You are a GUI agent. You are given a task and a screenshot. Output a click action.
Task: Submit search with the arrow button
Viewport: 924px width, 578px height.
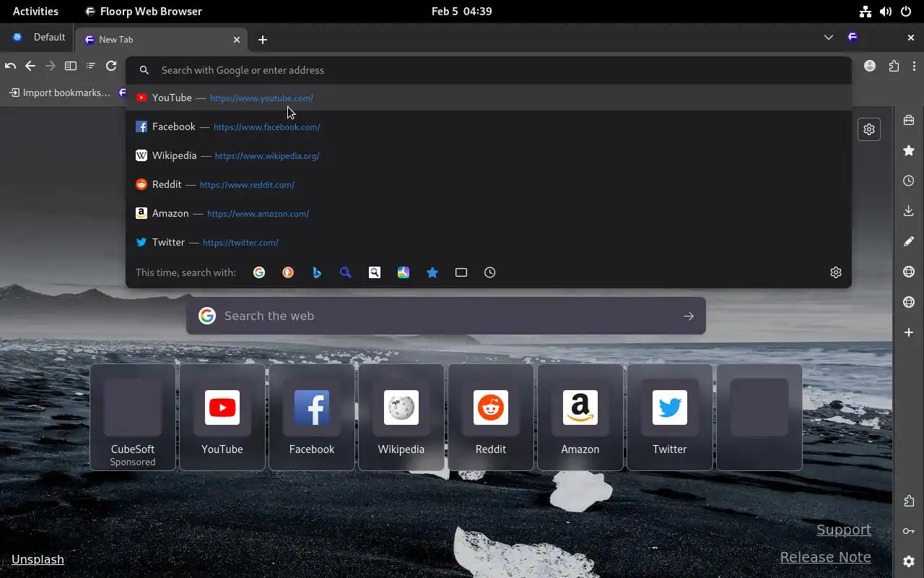(x=689, y=316)
